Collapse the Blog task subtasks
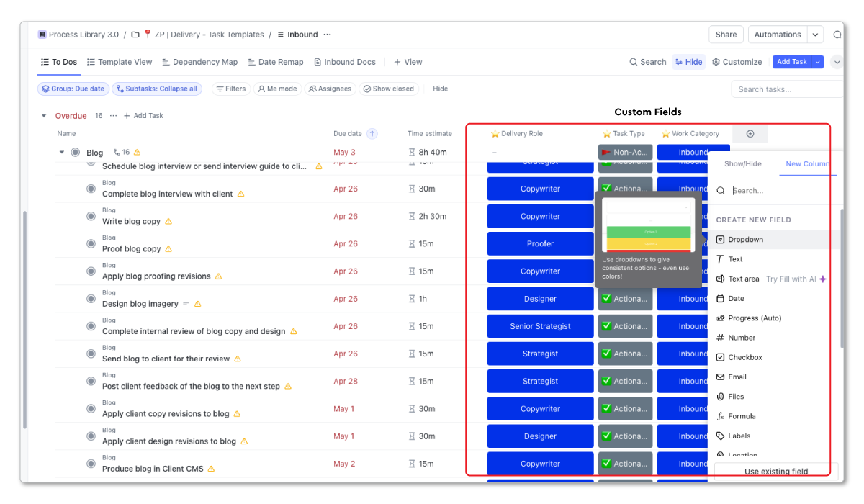This screenshot has height=504, width=864. (x=61, y=152)
